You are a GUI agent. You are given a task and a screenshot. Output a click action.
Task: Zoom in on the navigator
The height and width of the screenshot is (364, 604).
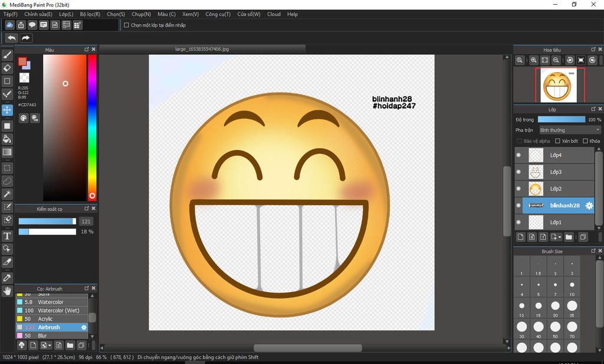pyautogui.click(x=533, y=60)
